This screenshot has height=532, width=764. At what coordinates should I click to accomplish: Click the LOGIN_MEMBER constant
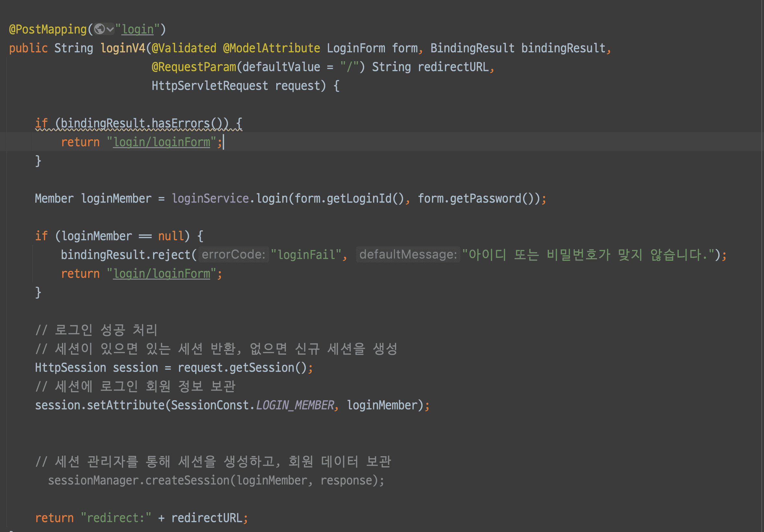click(x=295, y=405)
